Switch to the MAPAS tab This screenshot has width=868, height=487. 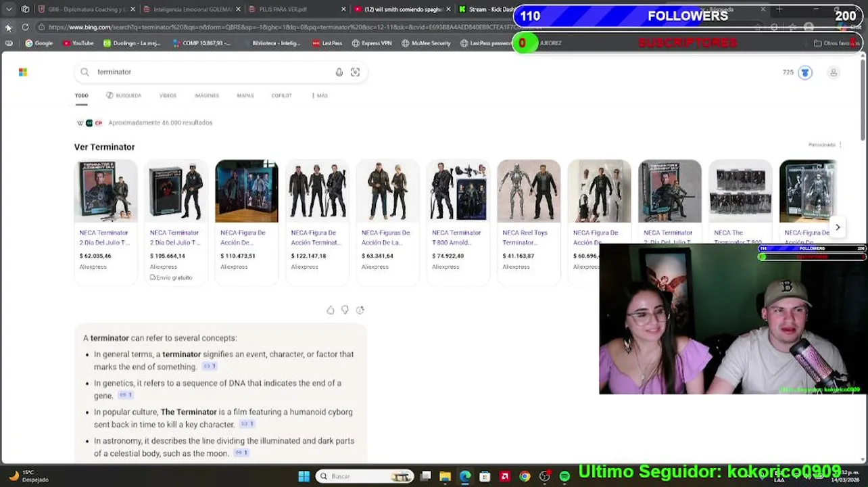[245, 95]
